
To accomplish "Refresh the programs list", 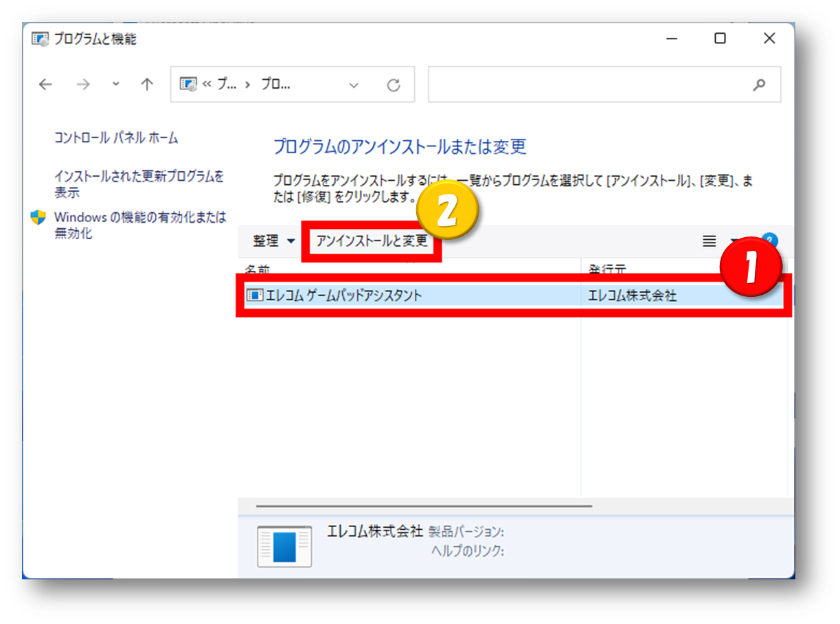I will pyautogui.click(x=393, y=85).
